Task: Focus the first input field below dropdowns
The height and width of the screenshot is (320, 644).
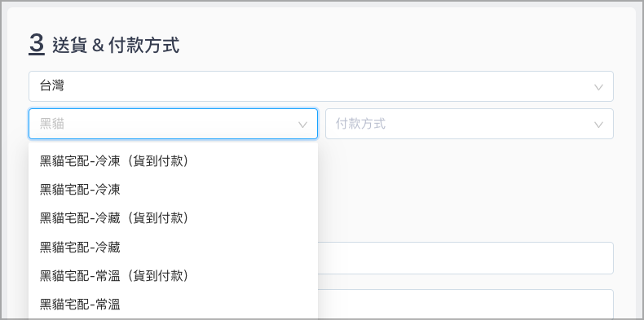Action: [465, 258]
